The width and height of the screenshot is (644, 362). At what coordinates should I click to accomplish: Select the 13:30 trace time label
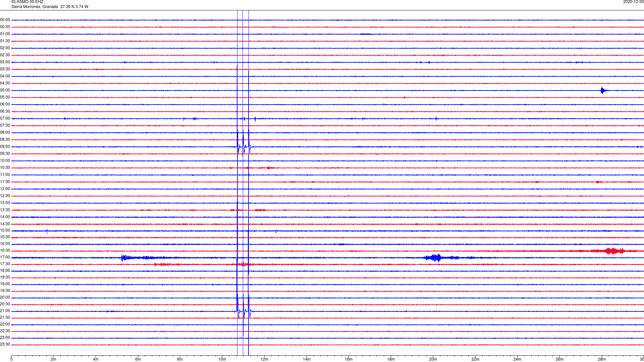pyautogui.click(x=5, y=210)
